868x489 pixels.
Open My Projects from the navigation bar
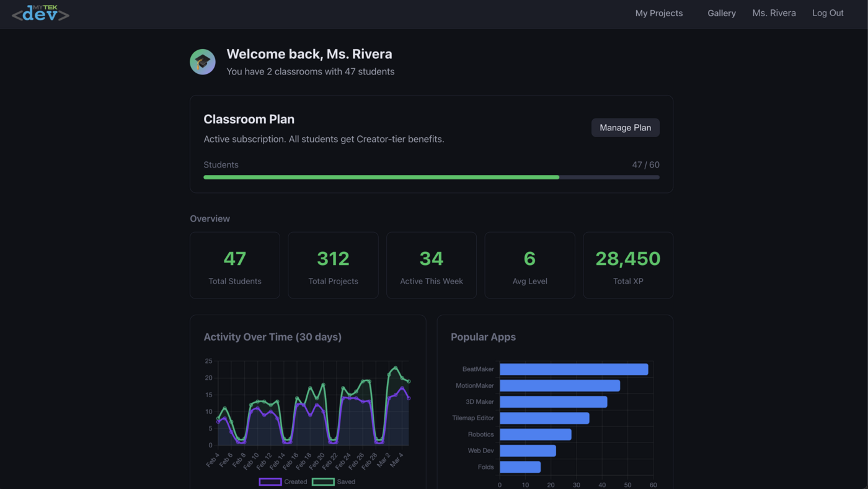point(658,13)
